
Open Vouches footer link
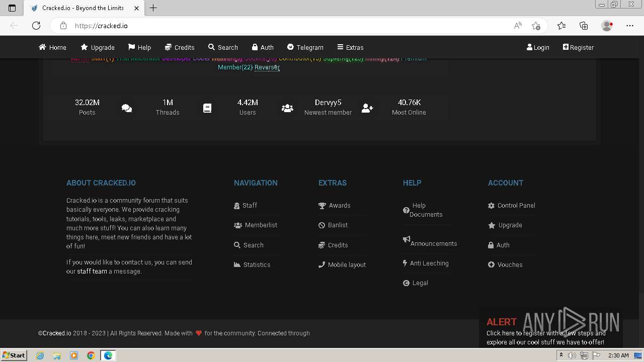[x=505, y=264]
